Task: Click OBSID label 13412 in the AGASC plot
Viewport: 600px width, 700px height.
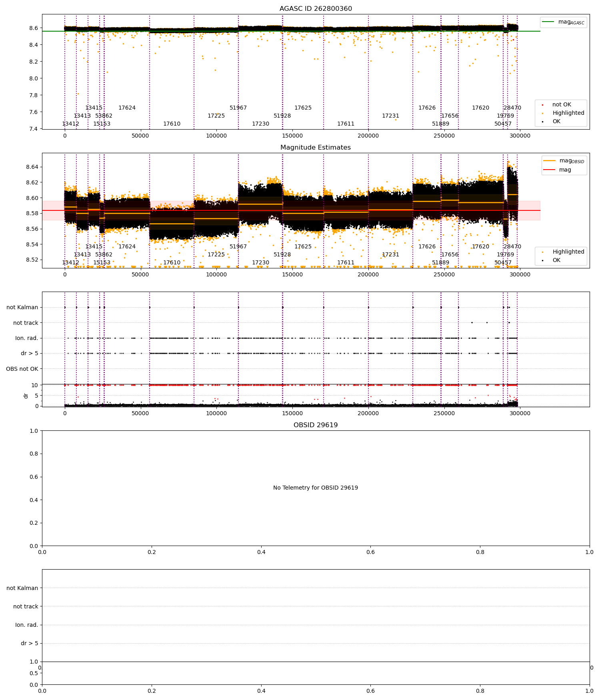Action: click(70, 124)
